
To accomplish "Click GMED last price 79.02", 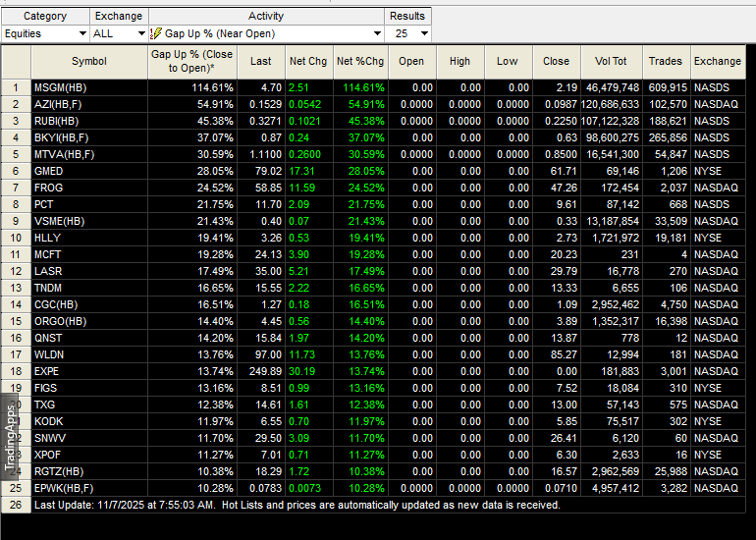I will pyautogui.click(x=268, y=171).
